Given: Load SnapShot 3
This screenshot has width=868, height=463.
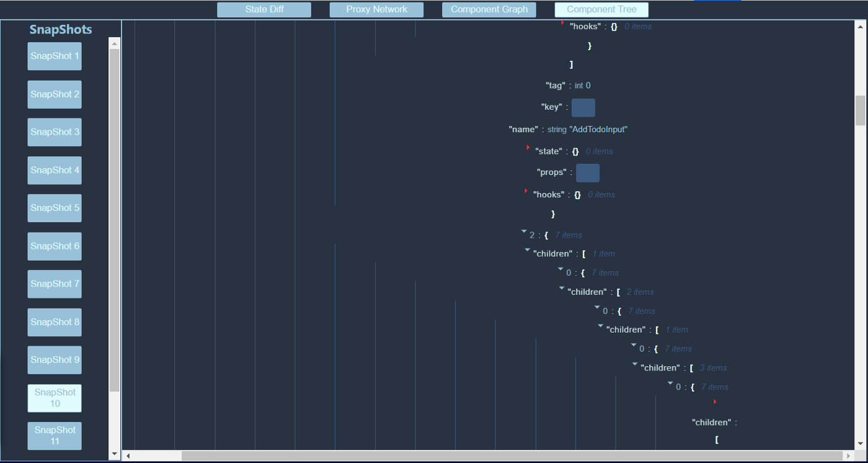Looking at the screenshot, I should (55, 132).
